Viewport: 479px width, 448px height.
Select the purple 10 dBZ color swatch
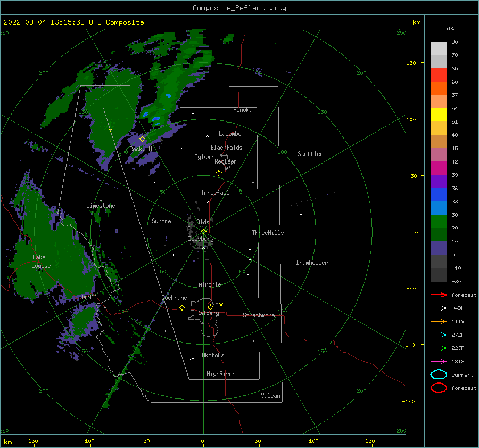(439, 248)
